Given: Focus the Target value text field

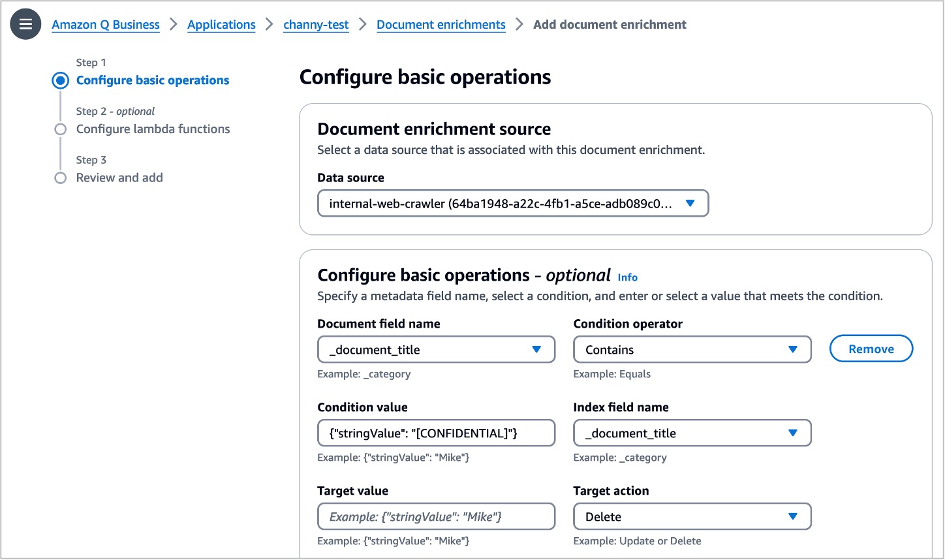Looking at the screenshot, I should [436, 517].
